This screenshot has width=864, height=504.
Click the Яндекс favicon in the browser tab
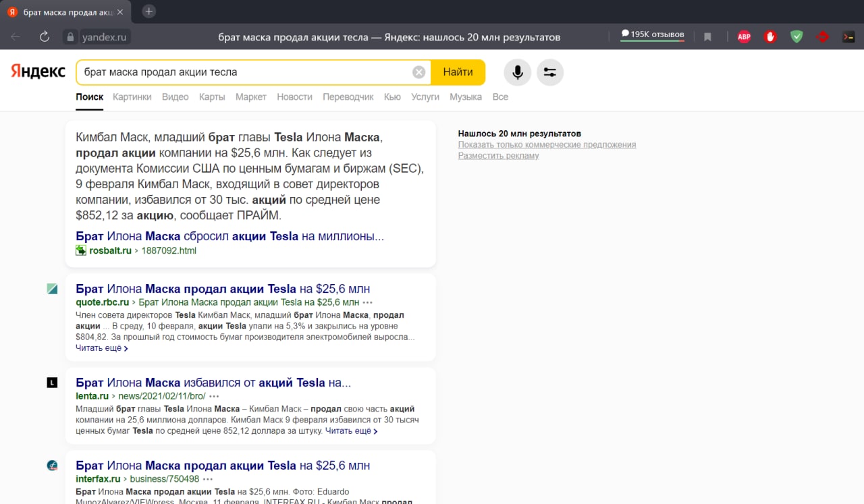pos(12,12)
